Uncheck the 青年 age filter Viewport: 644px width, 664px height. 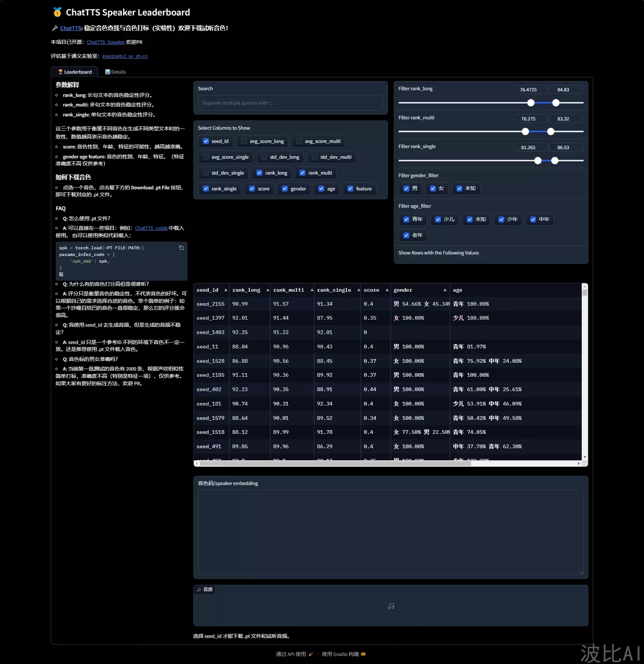click(406, 219)
